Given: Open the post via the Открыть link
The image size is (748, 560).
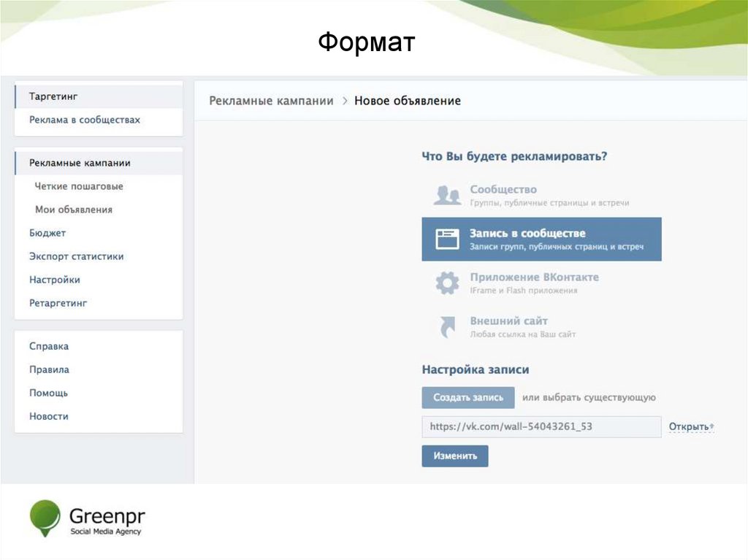Looking at the screenshot, I should [688, 426].
